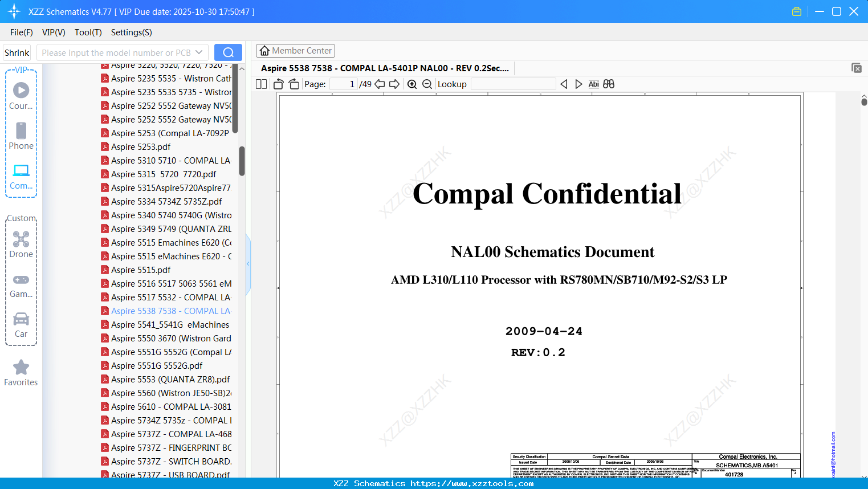Close all document tabs icon
Viewport: 868px width, 489px height.
[x=857, y=68]
